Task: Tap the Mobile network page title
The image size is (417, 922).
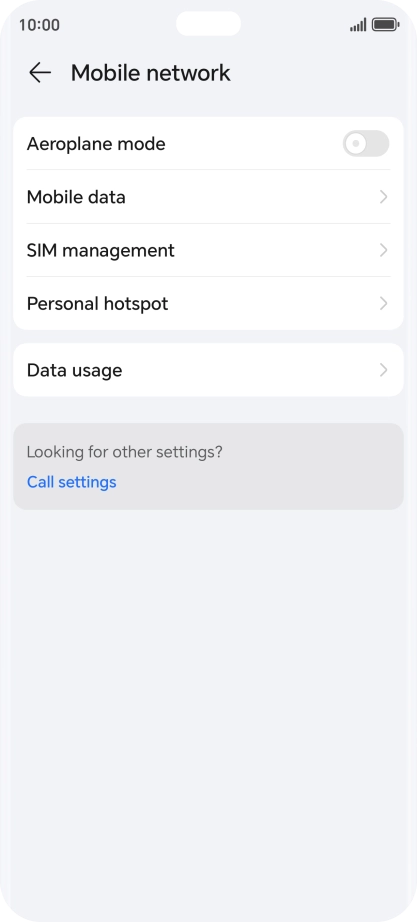Action: pyautogui.click(x=151, y=73)
